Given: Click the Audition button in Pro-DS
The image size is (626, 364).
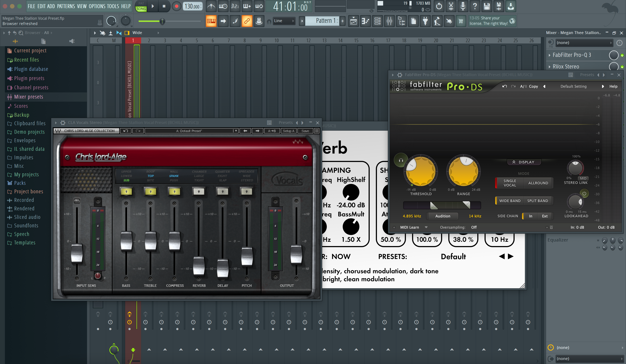Looking at the screenshot, I should click(443, 216).
